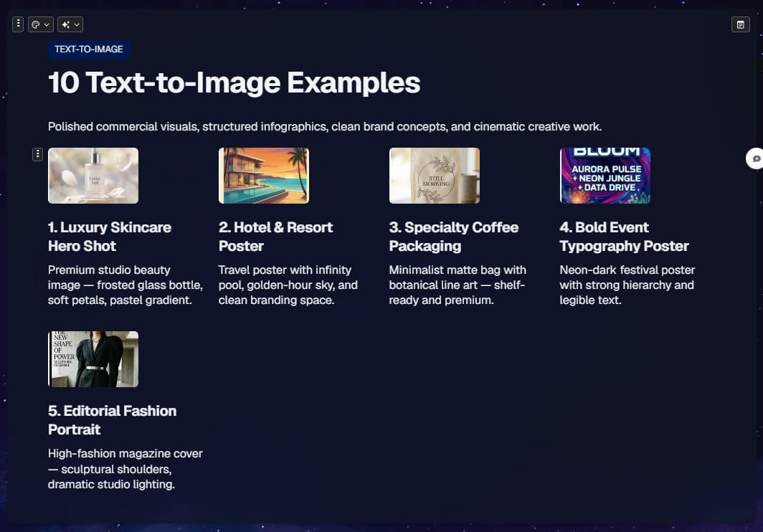Click heading '4. Bold Event Typography Poster'
763x532 pixels.
pos(625,237)
